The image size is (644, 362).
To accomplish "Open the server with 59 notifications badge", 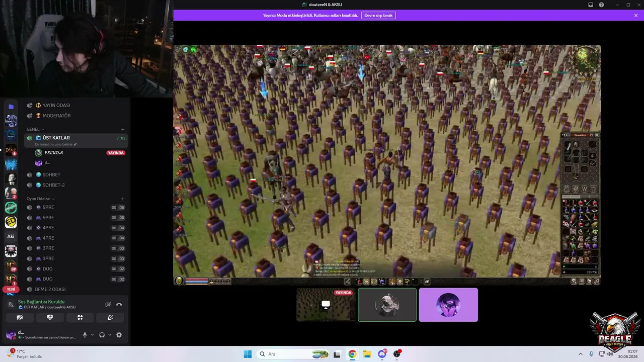I will 11,265.
